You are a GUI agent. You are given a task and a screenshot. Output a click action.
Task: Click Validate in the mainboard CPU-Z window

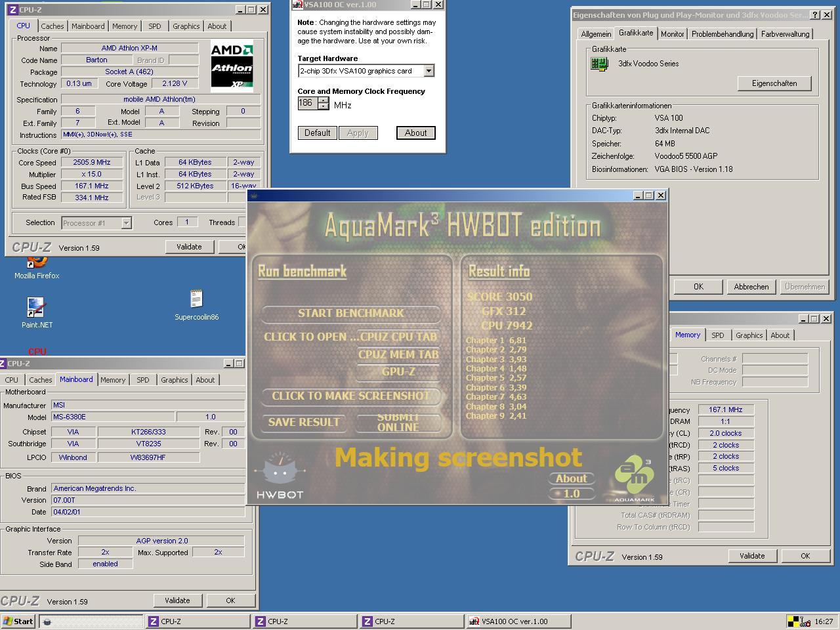click(177, 600)
